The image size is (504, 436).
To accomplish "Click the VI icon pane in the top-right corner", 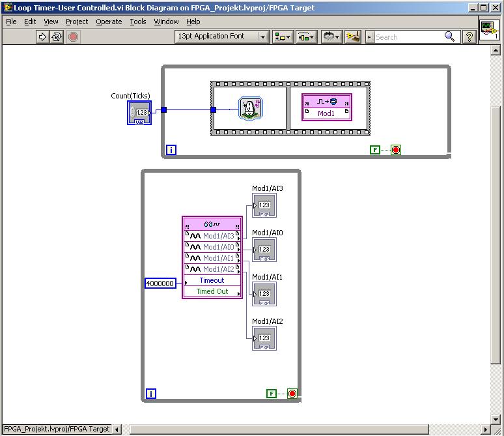I will [x=489, y=30].
